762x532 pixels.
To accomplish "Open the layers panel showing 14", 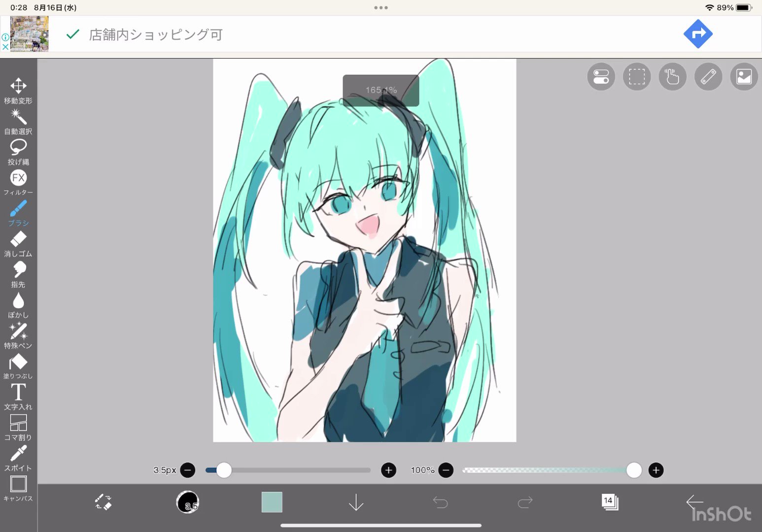I will pos(610,502).
